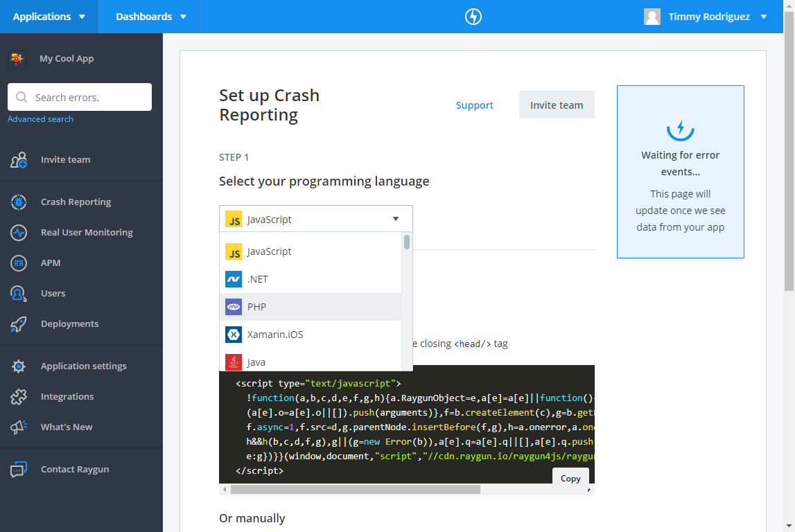Click the code block horizontal scrollbar
The width and height of the screenshot is (795, 532).
coord(356,490)
